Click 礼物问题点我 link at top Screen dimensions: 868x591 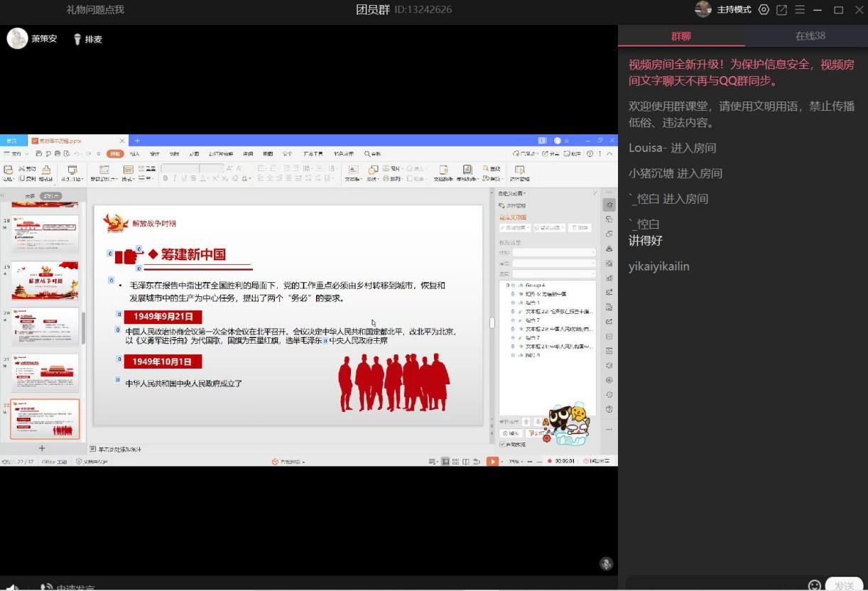[x=95, y=10]
